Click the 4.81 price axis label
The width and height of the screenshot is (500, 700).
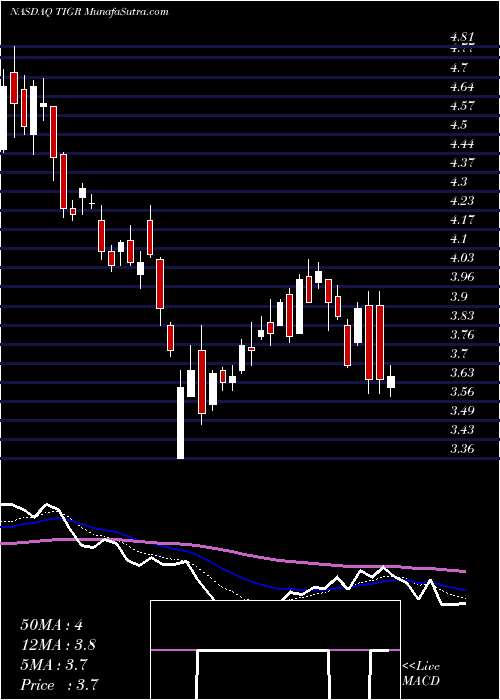pyautogui.click(x=462, y=38)
